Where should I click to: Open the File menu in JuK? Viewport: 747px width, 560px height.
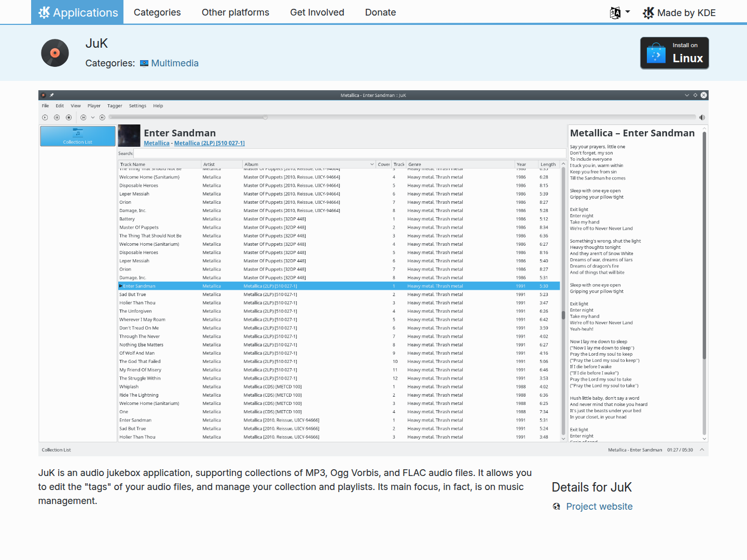coord(46,106)
